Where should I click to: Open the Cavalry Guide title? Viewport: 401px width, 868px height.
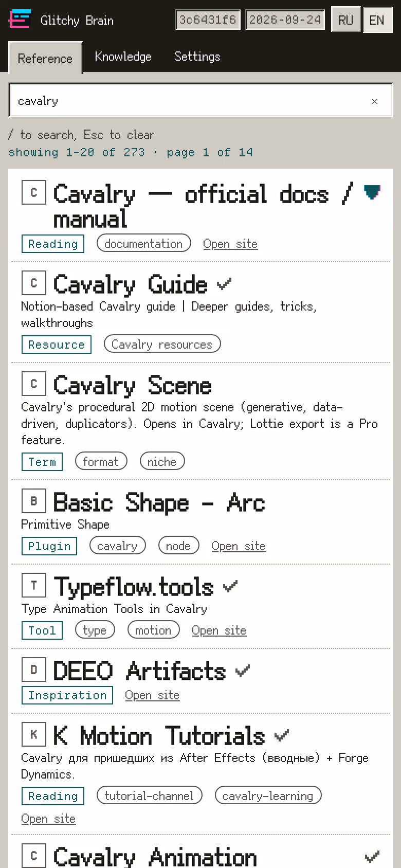pos(131,284)
